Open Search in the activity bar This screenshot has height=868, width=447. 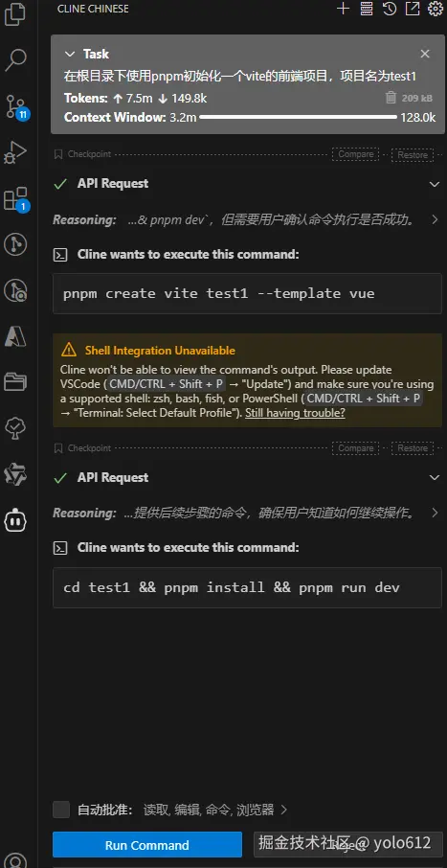(15, 59)
